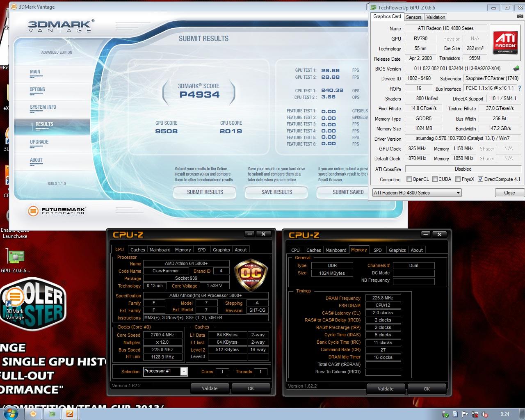This screenshot has width=525, height=420.
Task: Click the GPU score 9508 value
Action: pyautogui.click(x=166, y=131)
